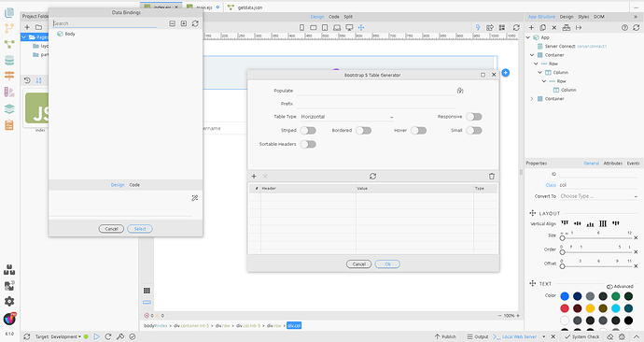
Task: Switch to the DOM panel tab
Action: click(x=599, y=17)
